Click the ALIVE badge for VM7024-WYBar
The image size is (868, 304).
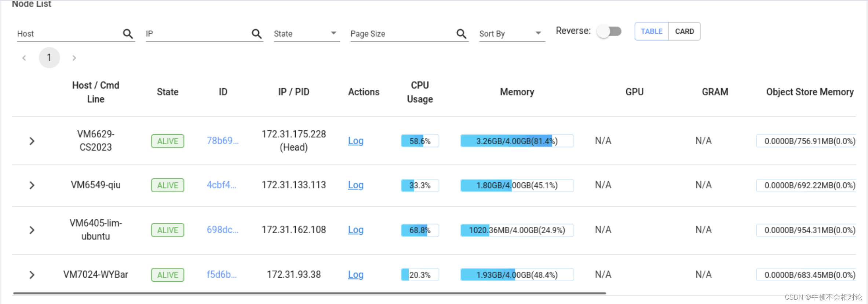tap(168, 275)
